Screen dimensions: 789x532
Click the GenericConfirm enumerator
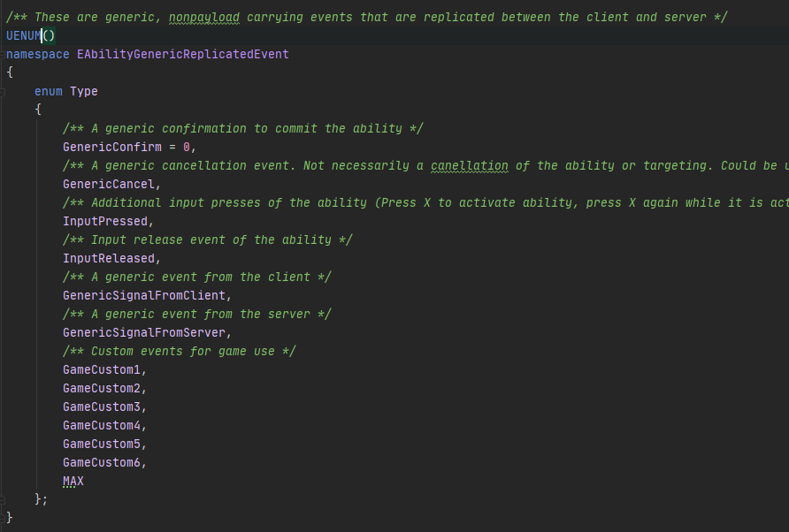click(x=112, y=147)
